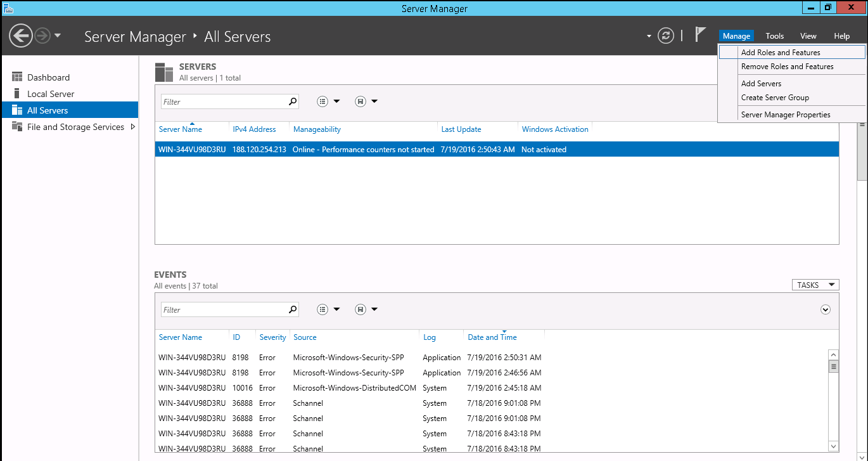Choose Add Servers from the Manage menu
The height and width of the screenshot is (461, 868).
click(x=792, y=84)
